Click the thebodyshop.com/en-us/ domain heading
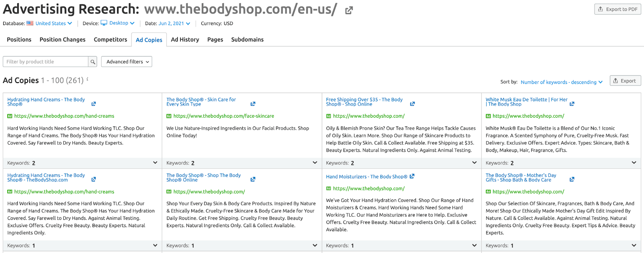Viewport: 644px width, 253px height. point(241,9)
